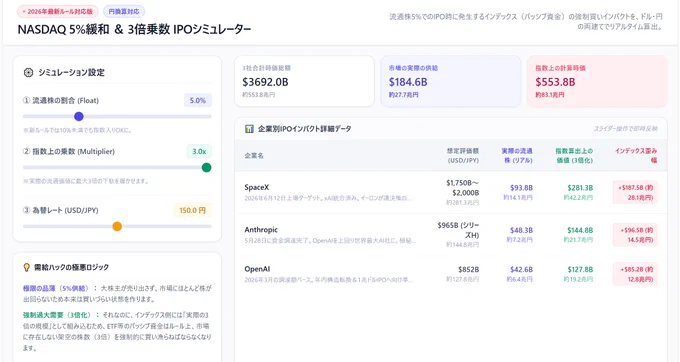Click the lightbulb icon beside 需給ハックの極悪ロジック
Screen dimensions: 680x362
click(26, 267)
